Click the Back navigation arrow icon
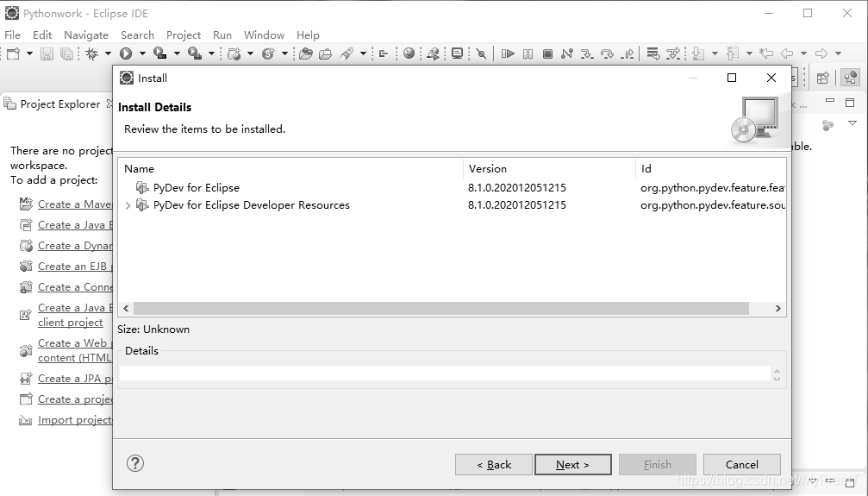 click(787, 53)
